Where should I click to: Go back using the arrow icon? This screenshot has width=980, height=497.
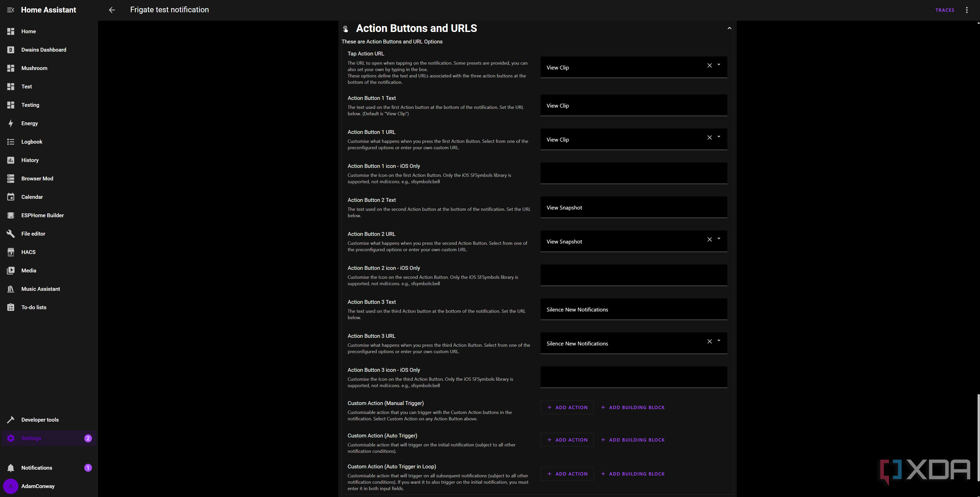pyautogui.click(x=112, y=10)
